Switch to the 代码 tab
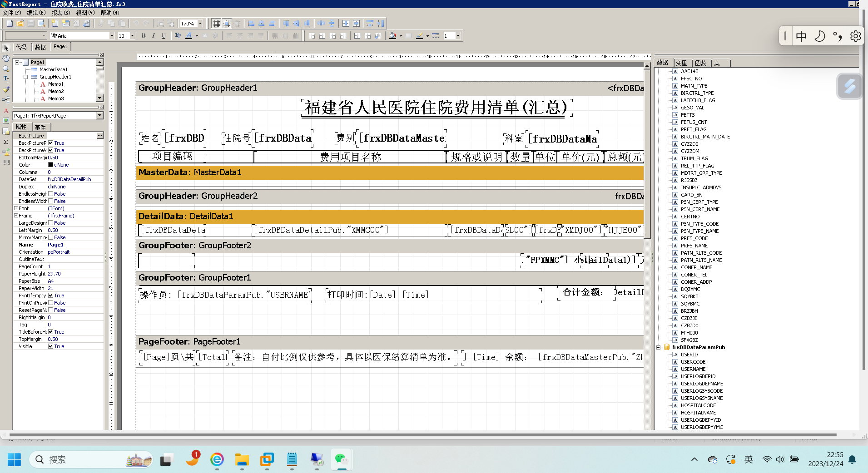 point(21,47)
